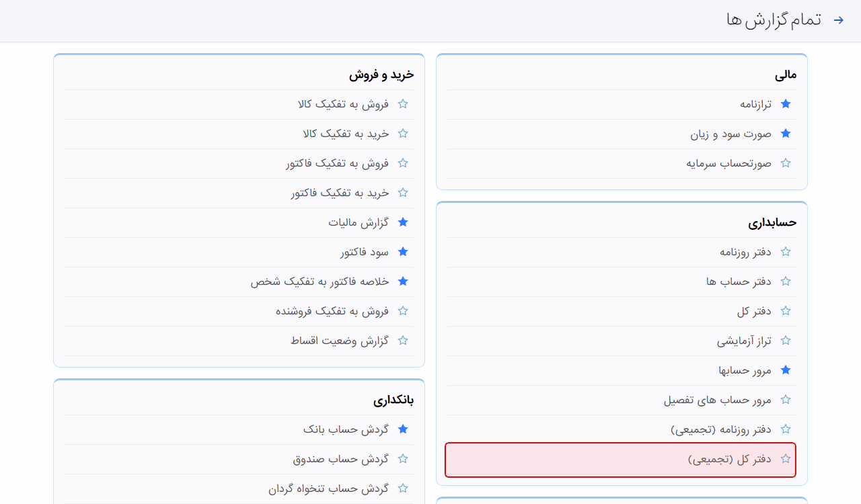The image size is (861, 504).
Task: Open the خرید به تفکیک فاکتور report
Action: [x=340, y=193]
